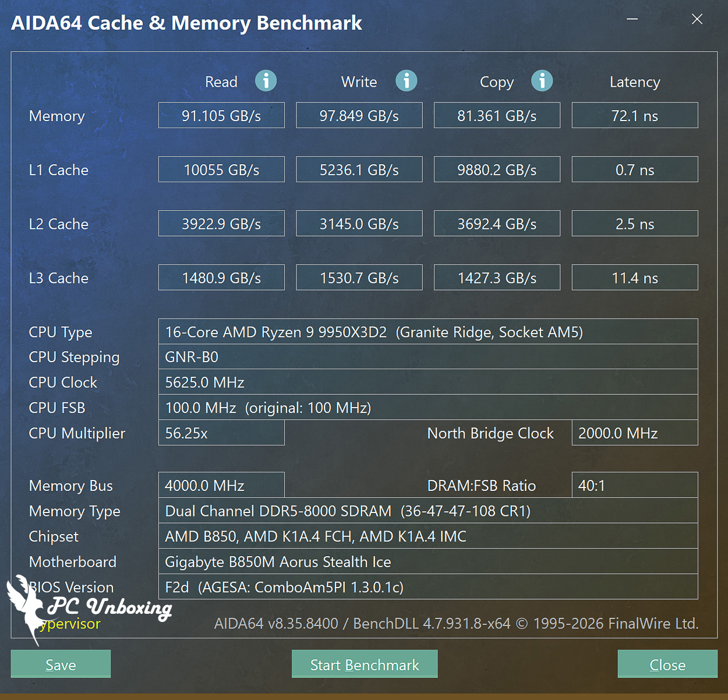
Task: Select the L2 Cache Read value 3922.9 GB/s
Action: 221,224
